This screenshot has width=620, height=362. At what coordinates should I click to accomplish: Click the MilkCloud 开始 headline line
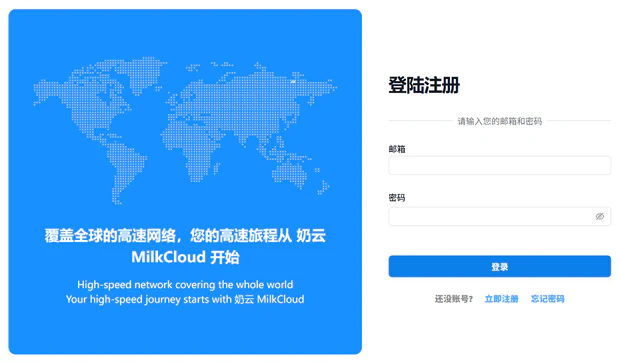click(x=185, y=257)
